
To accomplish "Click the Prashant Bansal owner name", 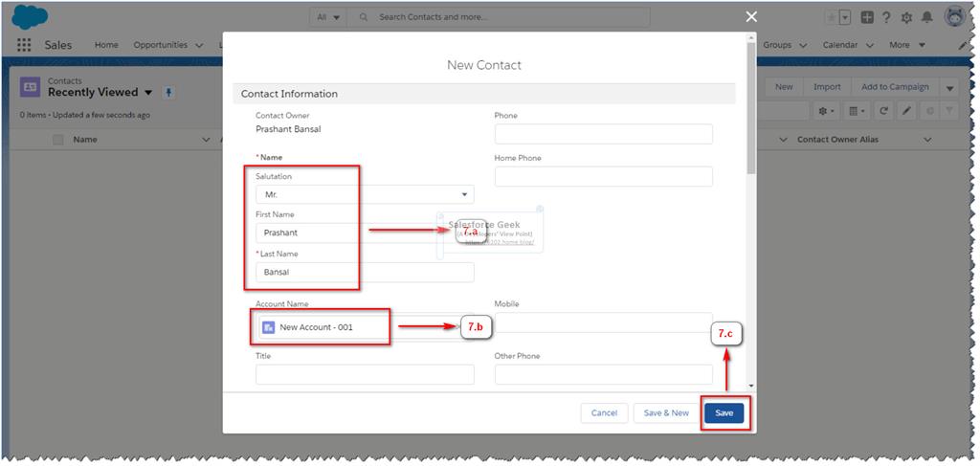I will click(288, 129).
